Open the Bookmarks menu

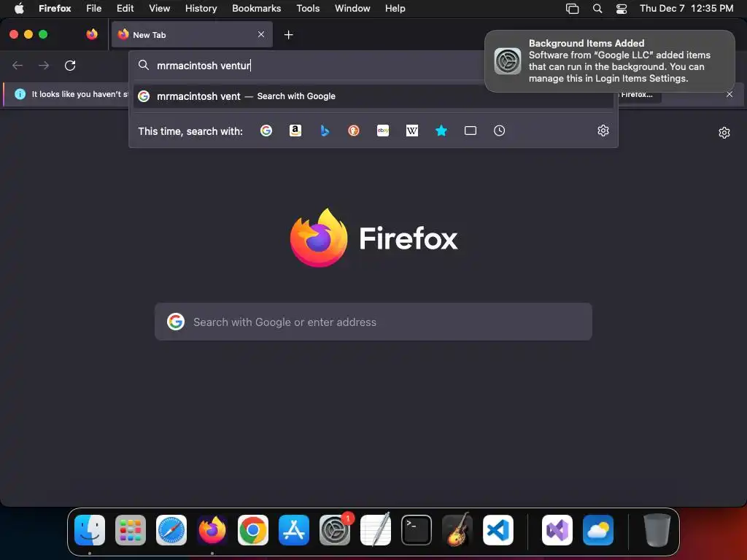256,8
